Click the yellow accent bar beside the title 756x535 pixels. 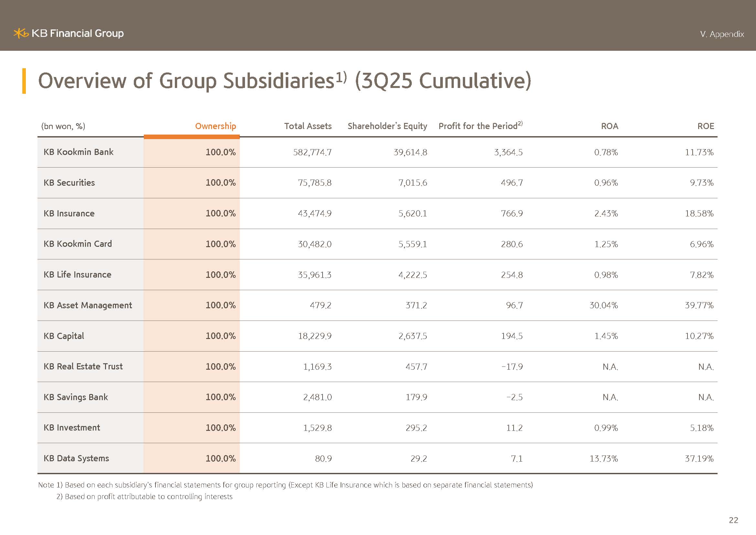click(24, 81)
